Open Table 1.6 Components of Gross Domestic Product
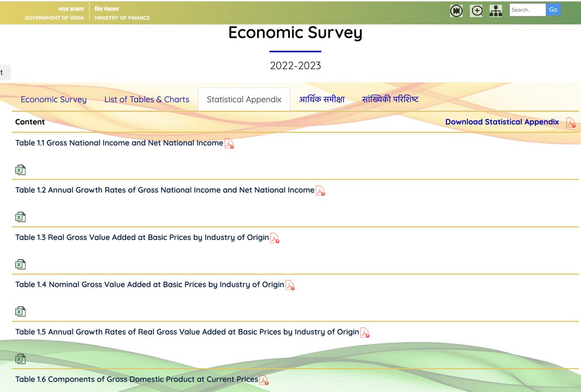The height and width of the screenshot is (392, 581). [x=136, y=379]
